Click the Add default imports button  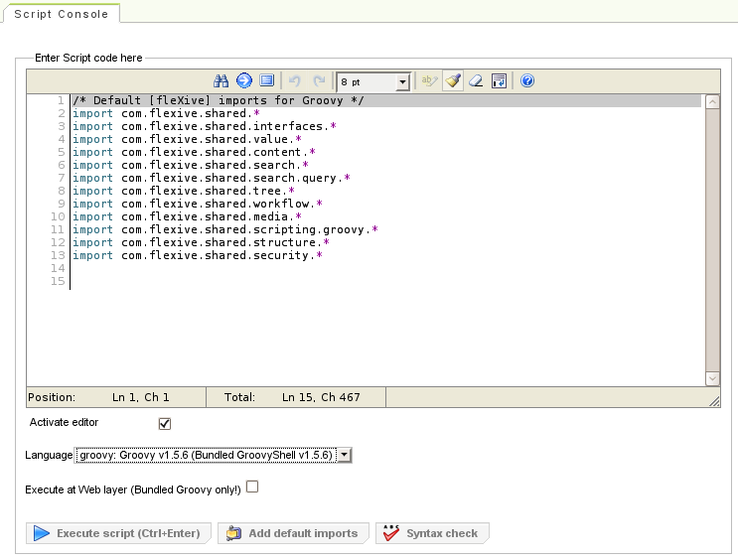pyautogui.click(x=294, y=533)
